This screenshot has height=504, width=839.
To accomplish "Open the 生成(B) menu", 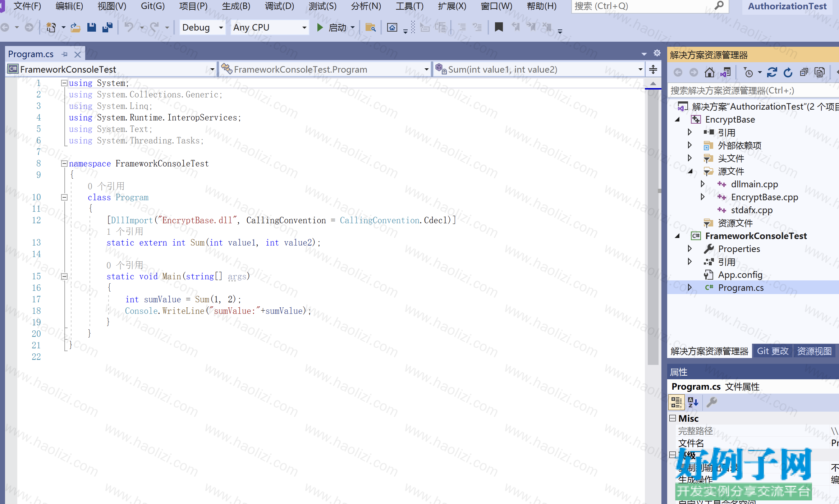I will click(x=236, y=6).
